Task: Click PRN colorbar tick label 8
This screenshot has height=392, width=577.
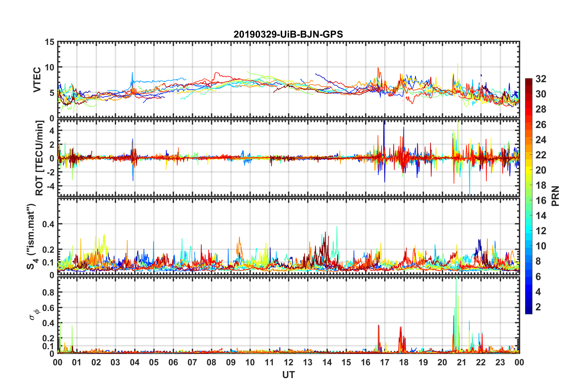Action: tap(538, 261)
